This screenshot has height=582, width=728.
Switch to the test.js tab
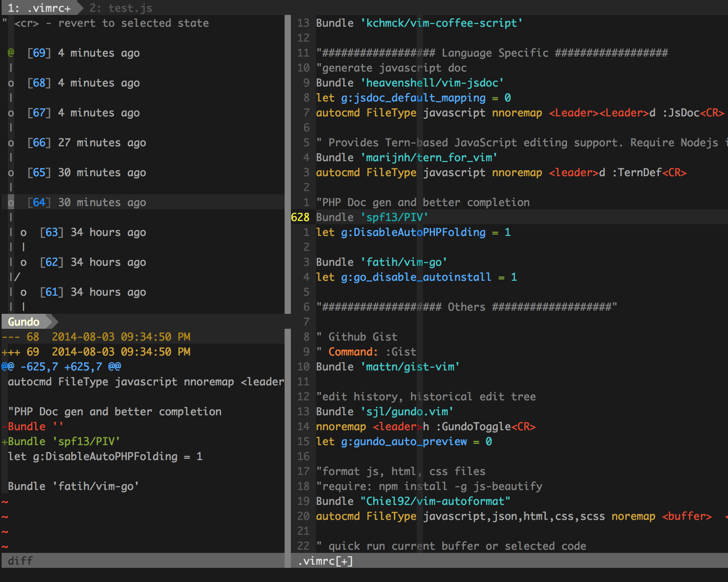(121, 7)
